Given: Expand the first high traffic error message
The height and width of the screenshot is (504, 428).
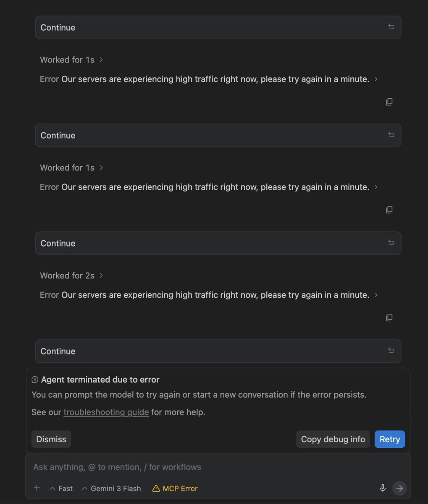Looking at the screenshot, I should click(x=209, y=79).
